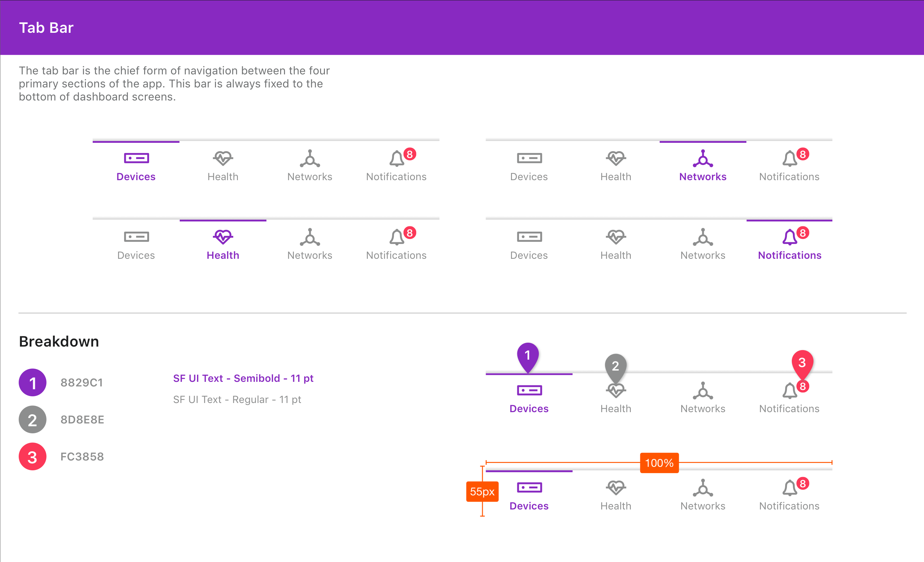
Task: Click the purple Devices icon in the Devices-active bar above Breakdown
Action: click(x=136, y=158)
